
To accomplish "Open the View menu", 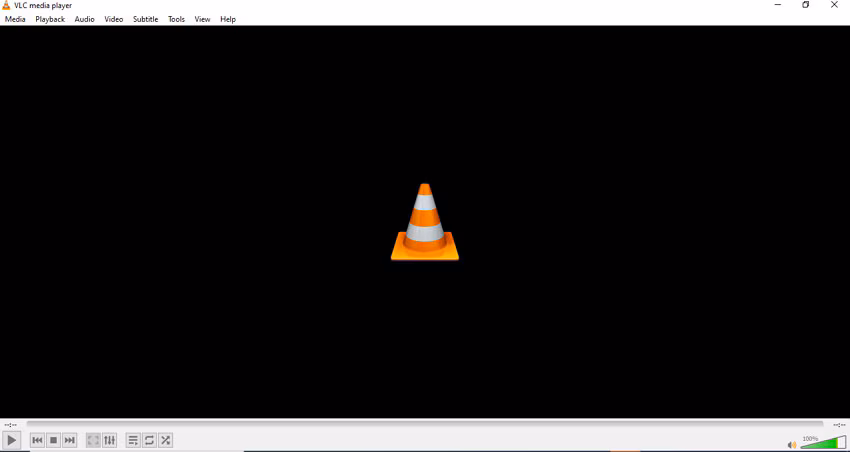I will (202, 19).
